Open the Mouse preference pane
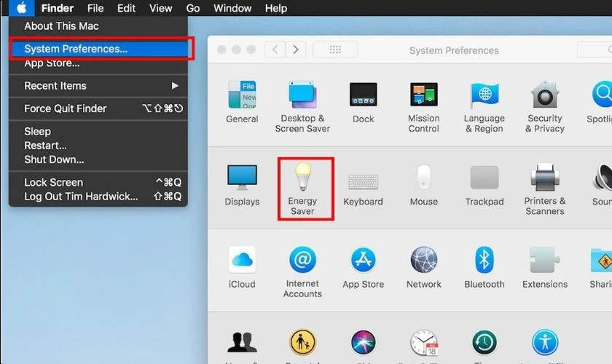The image size is (612, 364). coord(424,184)
